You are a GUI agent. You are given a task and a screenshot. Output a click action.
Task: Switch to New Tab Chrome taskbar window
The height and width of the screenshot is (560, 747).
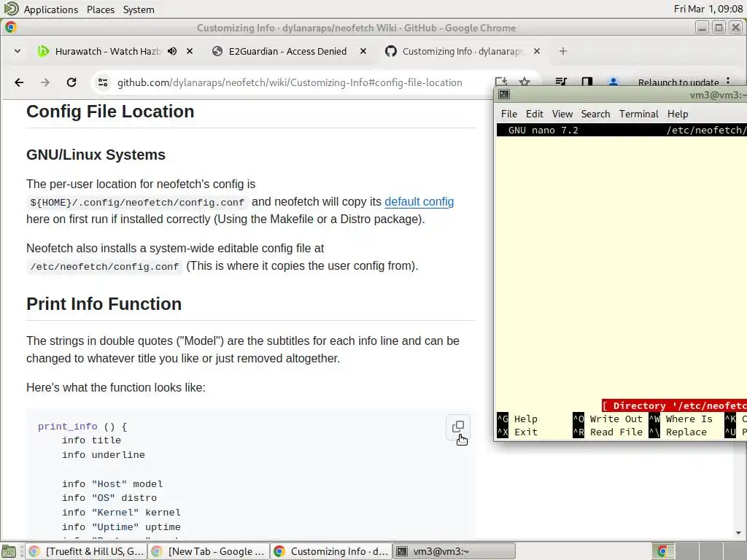[208, 551]
